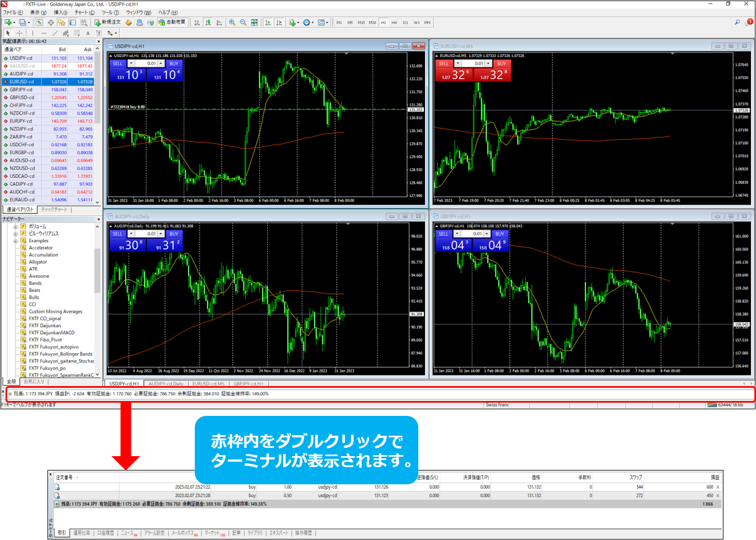Toggle chart shift icon
The image size is (756, 540).
pyautogui.click(x=279, y=23)
